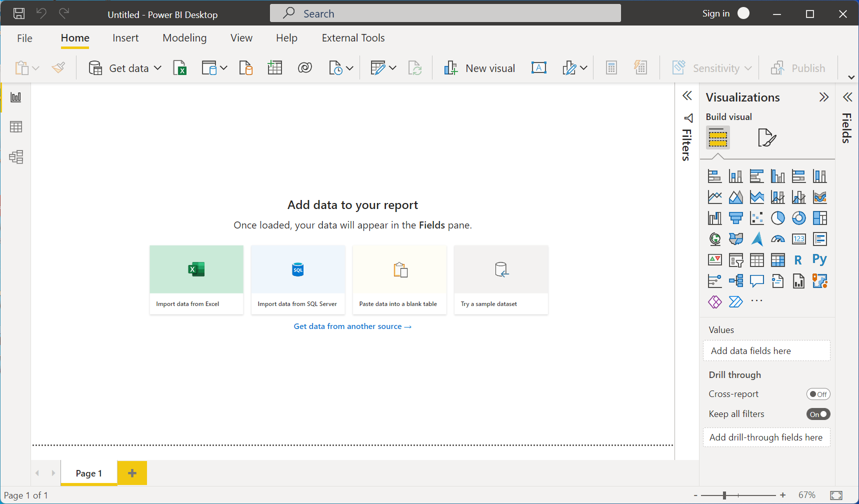Insert an R script visual
This screenshot has height=504, width=859.
tap(798, 259)
